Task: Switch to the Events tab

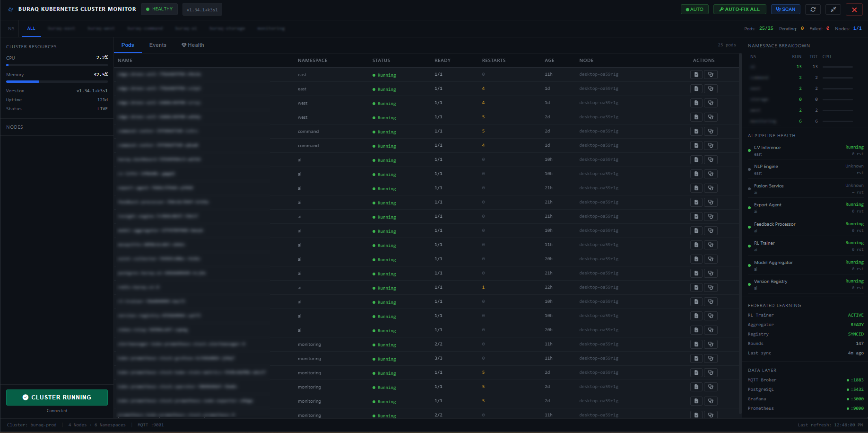Action: [x=157, y=44]
